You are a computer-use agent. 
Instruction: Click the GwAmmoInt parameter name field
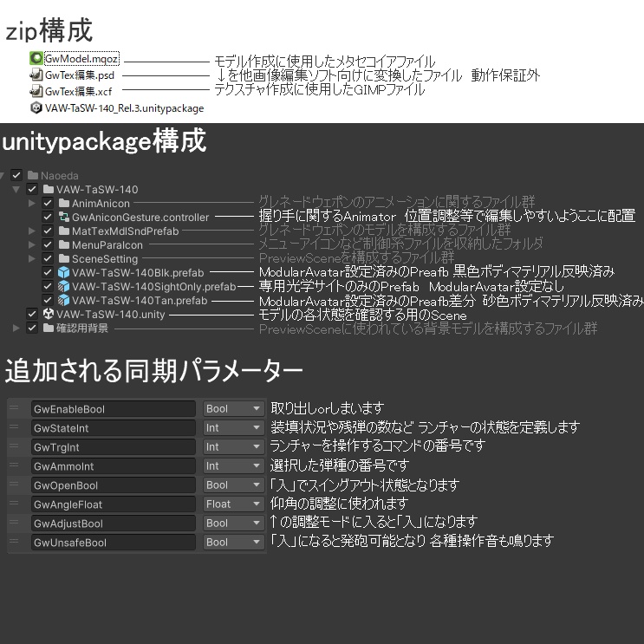coord(114,466)
